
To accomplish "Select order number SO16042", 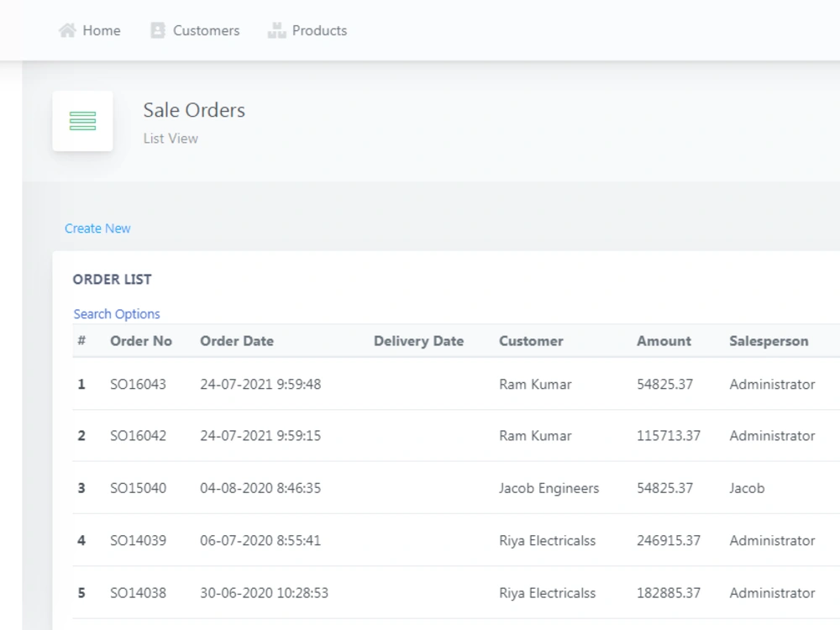I will 139,435.
